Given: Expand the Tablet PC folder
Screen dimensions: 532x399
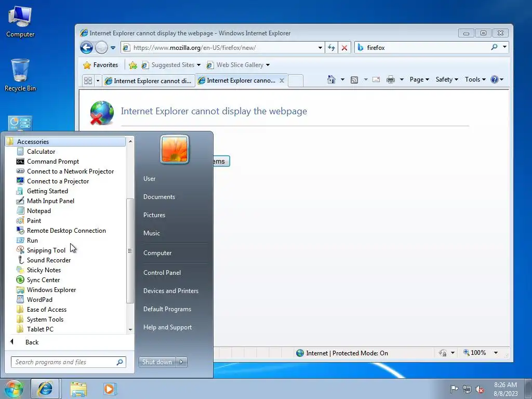Looking at the screenshot, I should [x=40, y=329].
